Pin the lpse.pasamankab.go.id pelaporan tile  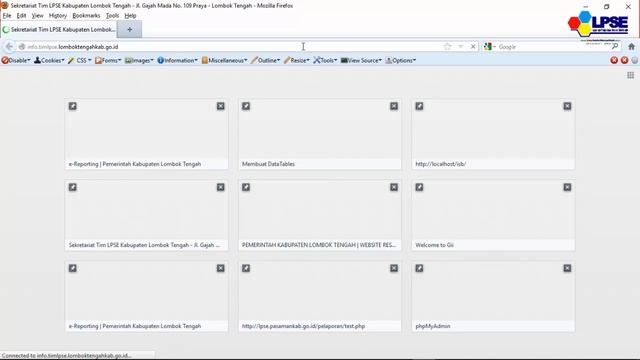point(246,268)
